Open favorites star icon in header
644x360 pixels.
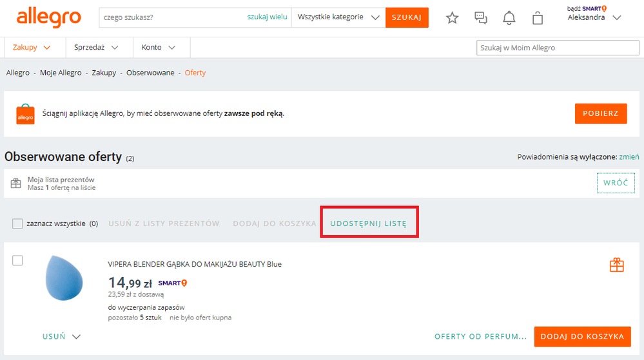pyautogui.click(x=452, y=17)
